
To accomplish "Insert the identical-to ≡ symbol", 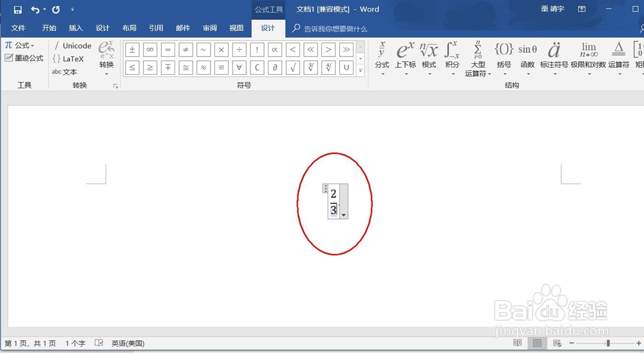I will pyautogui.click(x=222, y=68).
